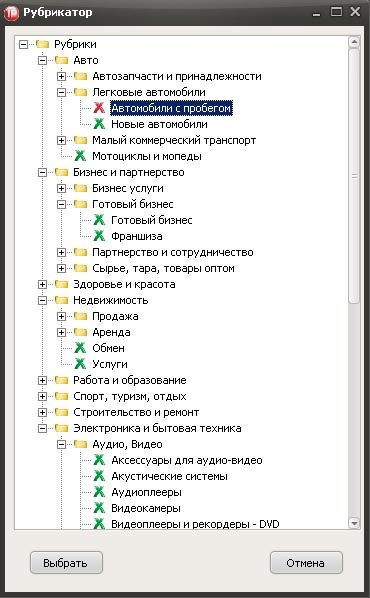Select Готовый бизнес folder label
The height and width of the screenshot is (598, 370).
coord(133,204)
